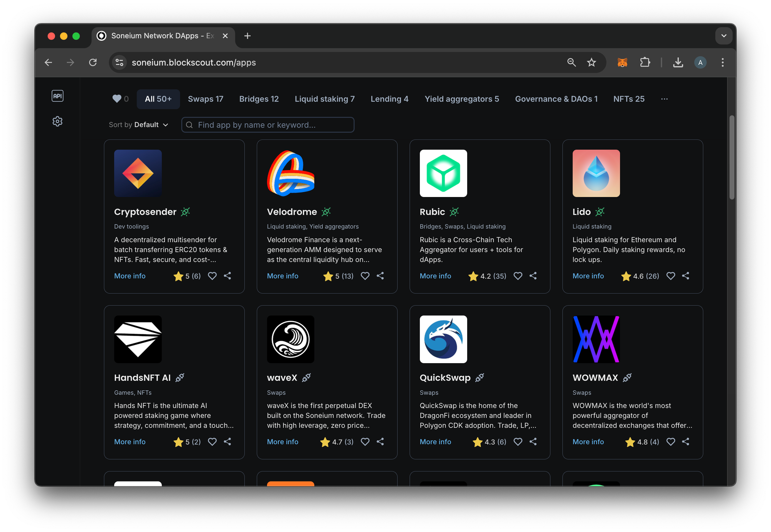Click the Velodrome star rating
The height and width of the screenshot is (532, 771).
[338, 276]
